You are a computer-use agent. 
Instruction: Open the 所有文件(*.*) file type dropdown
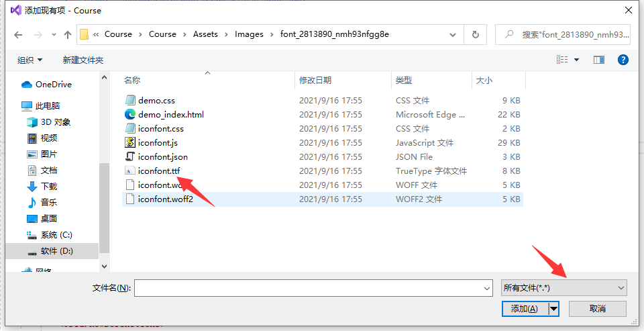pos(564,288)
